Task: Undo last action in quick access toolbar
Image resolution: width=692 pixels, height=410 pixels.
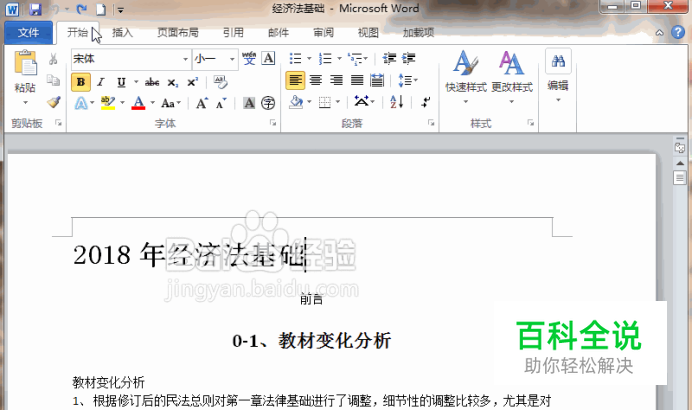Action: pyautogui.click(x=55, y=9)
